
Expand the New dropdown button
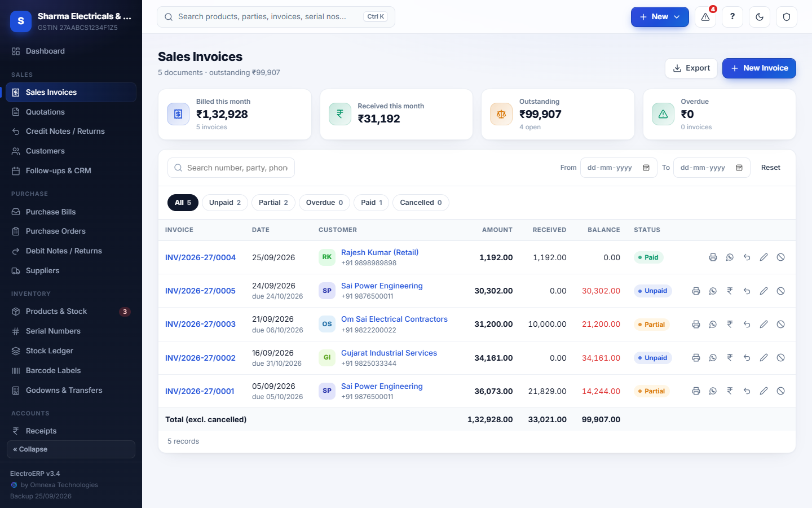[x=660, y=17]
